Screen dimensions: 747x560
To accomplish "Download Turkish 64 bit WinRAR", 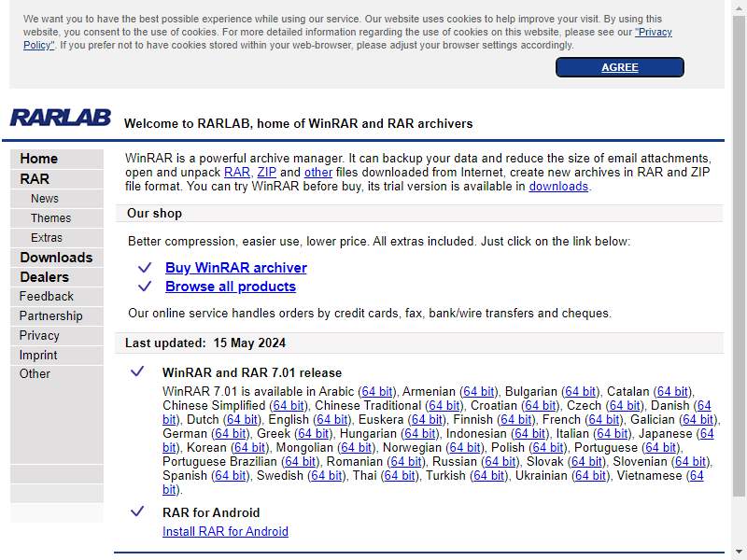I will [488, 476].
